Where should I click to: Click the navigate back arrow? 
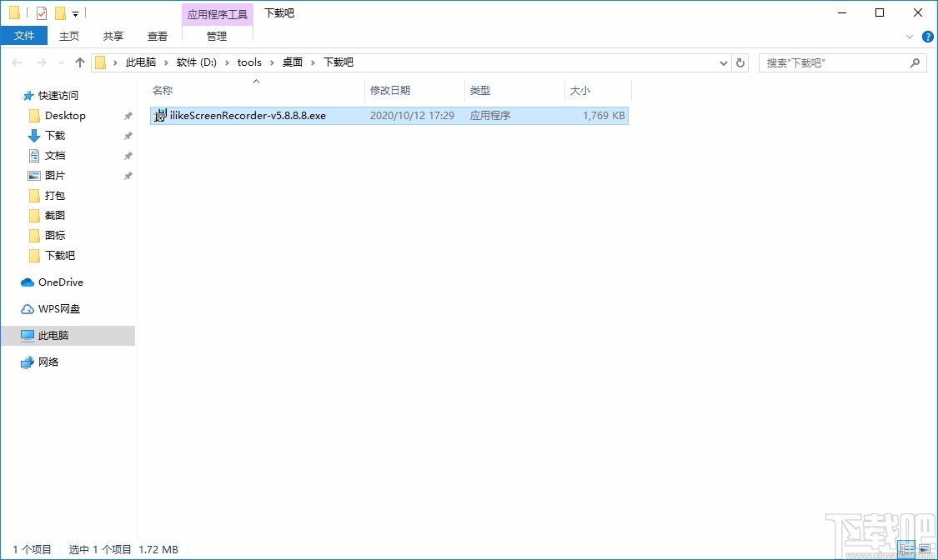click(16, 62)
